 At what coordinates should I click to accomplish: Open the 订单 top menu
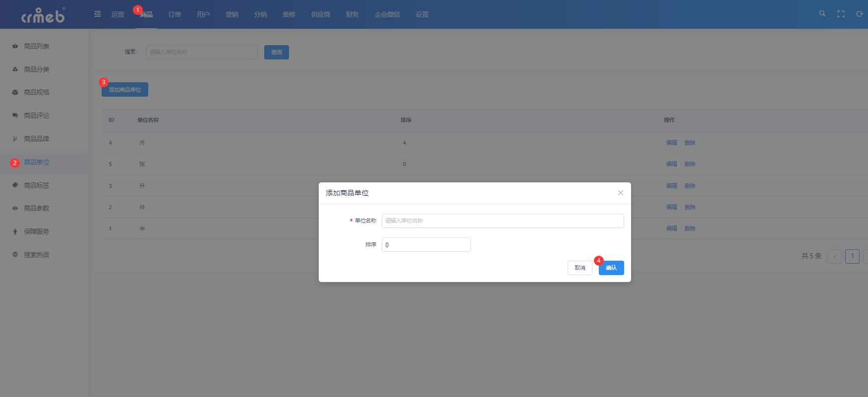(x=174, y=14)
